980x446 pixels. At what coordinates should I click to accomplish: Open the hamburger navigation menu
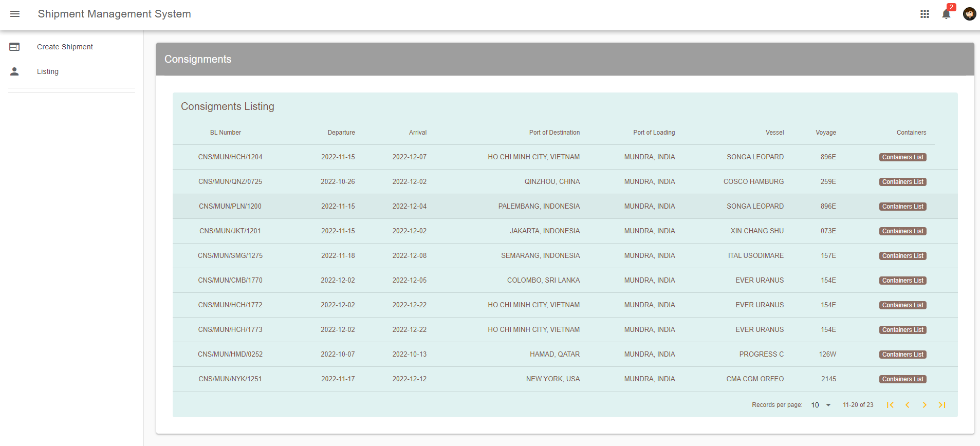pos(15,14)
